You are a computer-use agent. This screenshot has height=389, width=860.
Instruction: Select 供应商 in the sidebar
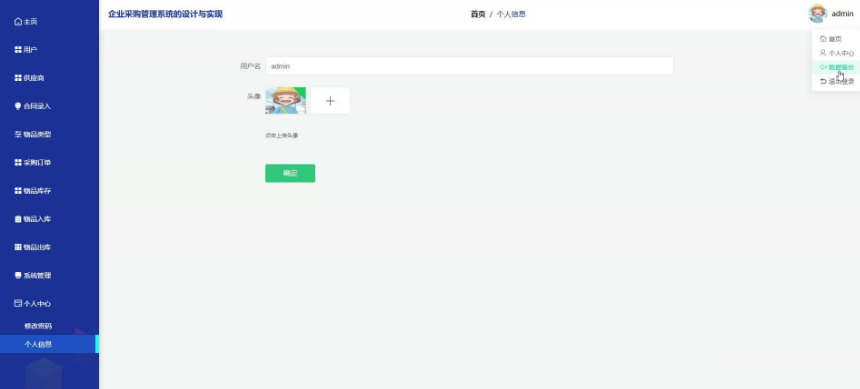(x=29, y=78)
